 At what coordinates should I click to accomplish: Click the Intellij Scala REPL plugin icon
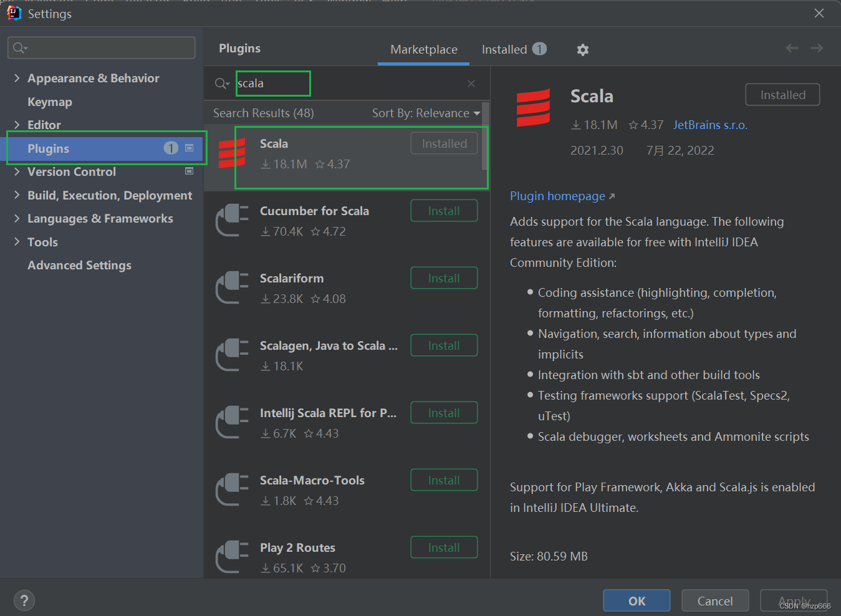click(232, 422)
